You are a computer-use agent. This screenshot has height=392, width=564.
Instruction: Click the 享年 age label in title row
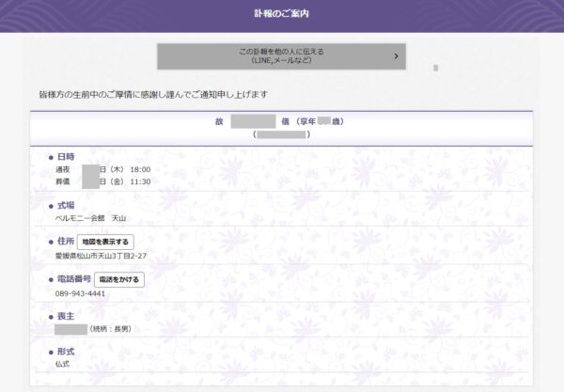pyautogui.click(x=306, y=122)
